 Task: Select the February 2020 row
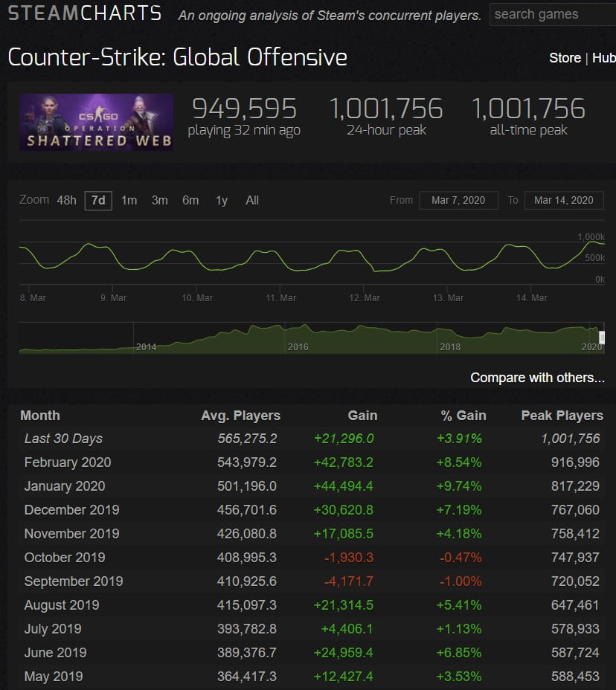(68, 462)
